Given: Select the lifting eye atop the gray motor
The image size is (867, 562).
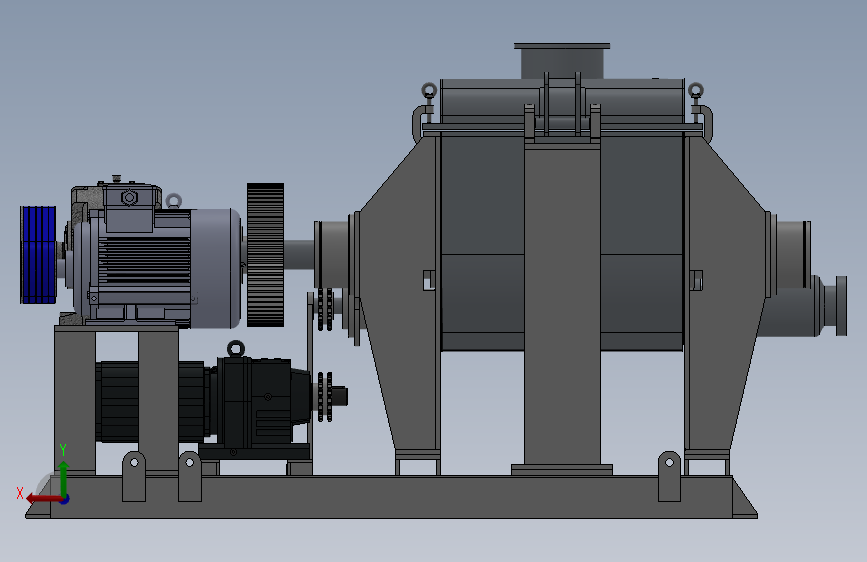Looking at the screenshot, I should pos(174,200).
